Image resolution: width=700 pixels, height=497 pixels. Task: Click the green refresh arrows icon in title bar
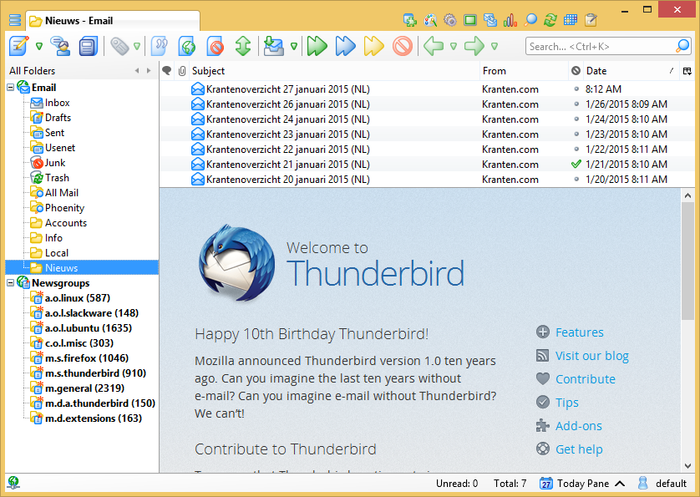point(550,20)
